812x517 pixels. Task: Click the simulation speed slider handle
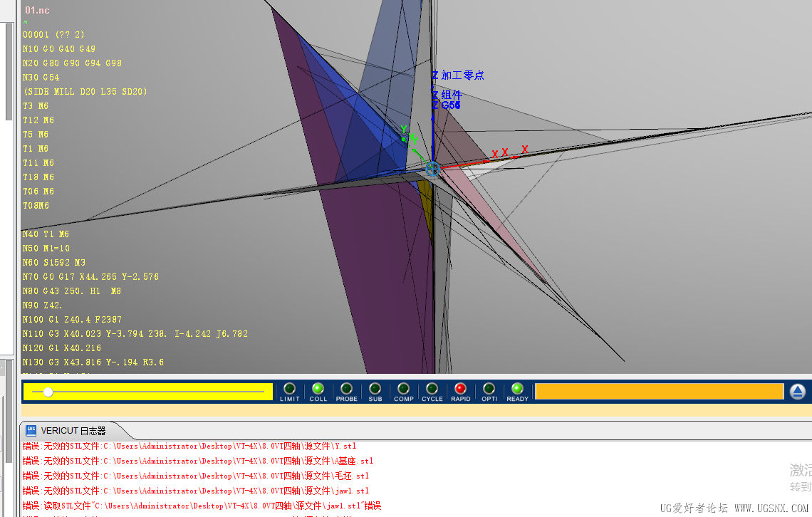pos(47,391)
